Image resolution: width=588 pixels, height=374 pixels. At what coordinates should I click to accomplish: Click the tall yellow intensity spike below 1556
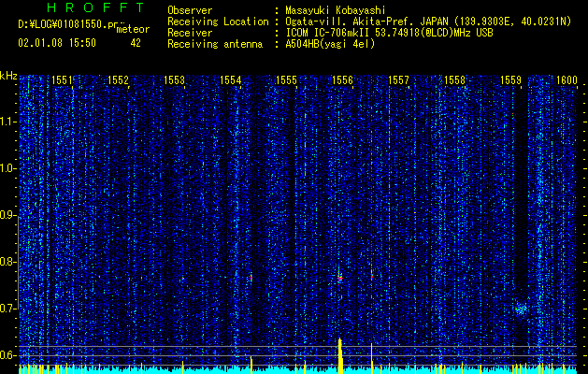(x=340, y=356)
